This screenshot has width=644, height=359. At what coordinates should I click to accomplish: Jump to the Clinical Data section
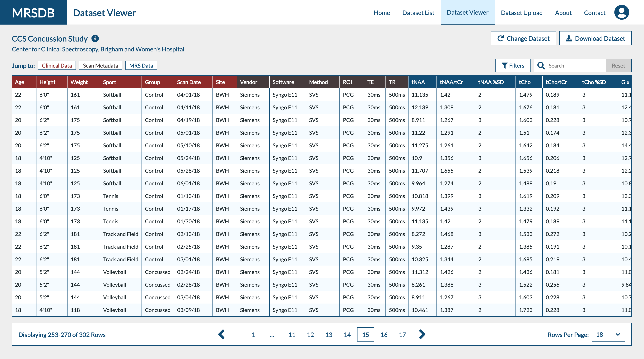point(57,66)
